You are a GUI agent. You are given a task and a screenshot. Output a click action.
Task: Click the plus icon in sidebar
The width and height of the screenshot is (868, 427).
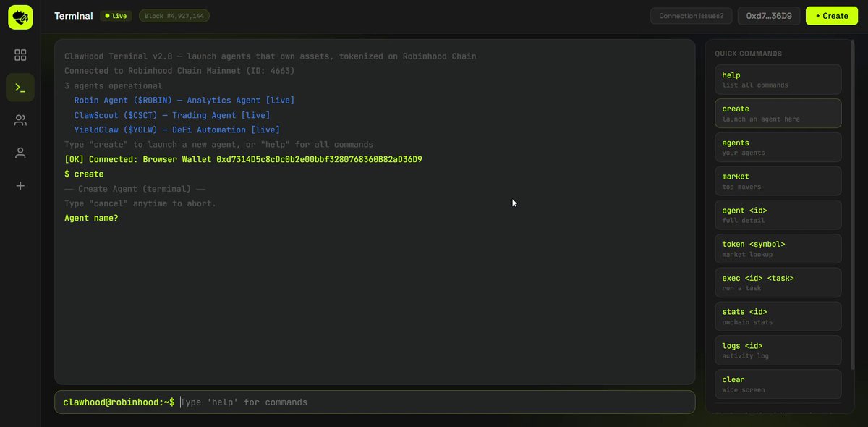click(20, 185)
